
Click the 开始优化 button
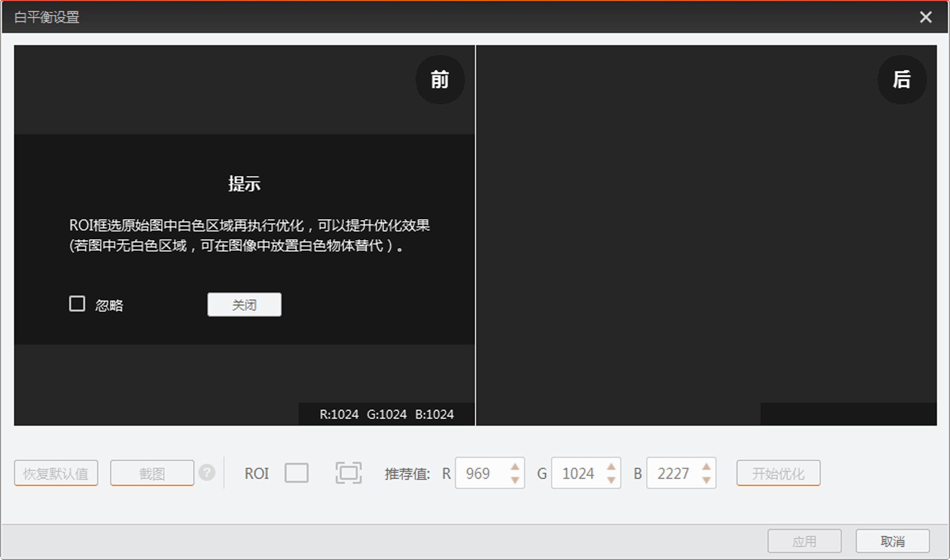778,473
